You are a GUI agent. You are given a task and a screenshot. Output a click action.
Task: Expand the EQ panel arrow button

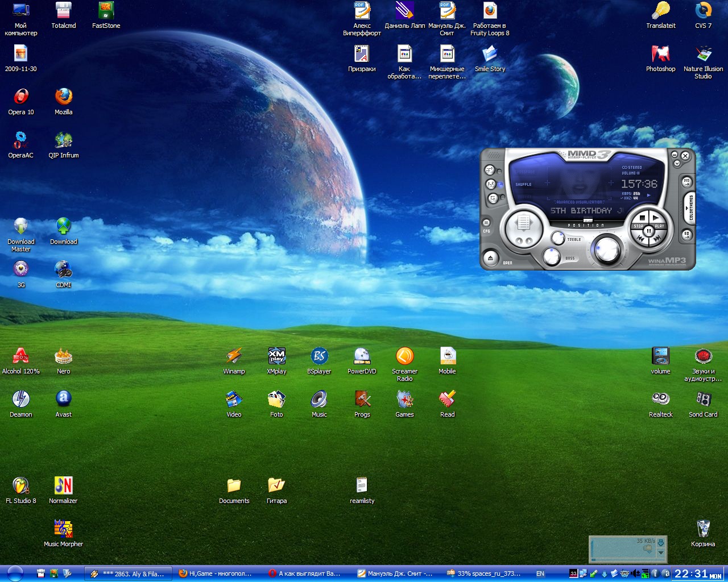click(x=686, y=234)
